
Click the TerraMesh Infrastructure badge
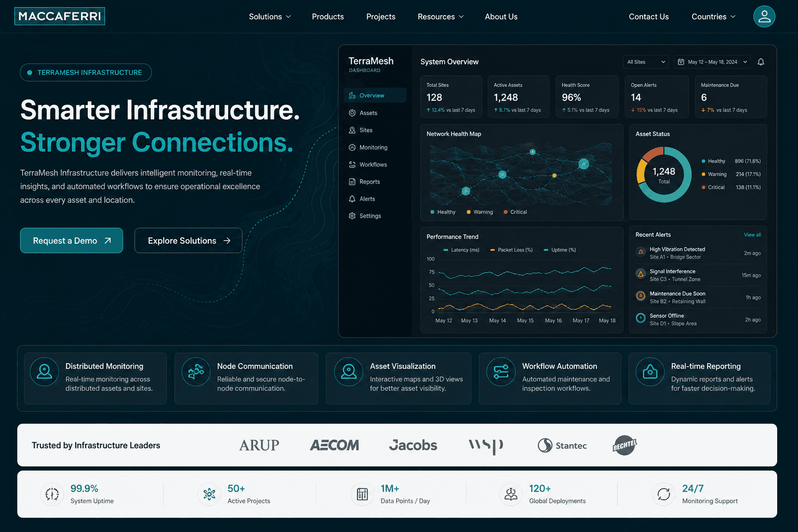pyautogui.click(x=86, y=72)
